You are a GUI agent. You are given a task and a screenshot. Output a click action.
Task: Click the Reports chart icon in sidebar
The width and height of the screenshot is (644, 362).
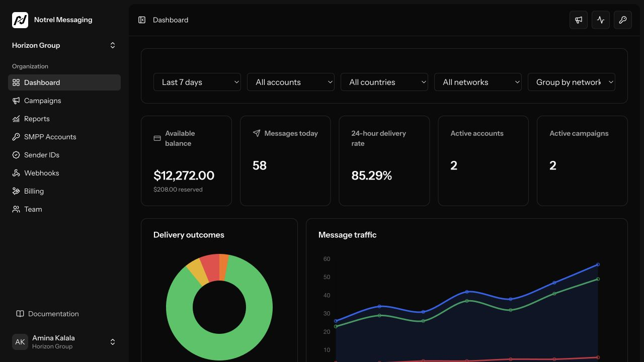[16, 119]
